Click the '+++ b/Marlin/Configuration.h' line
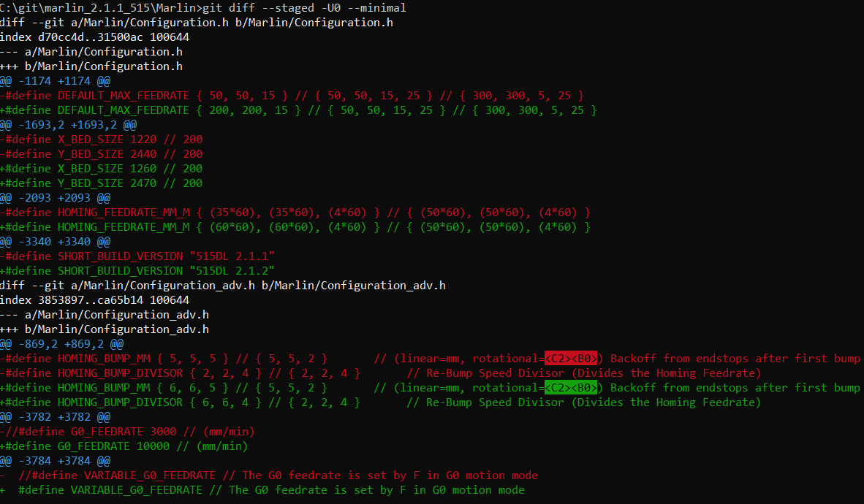This screenshot has height=504, width=864. [x=91, y=66]
